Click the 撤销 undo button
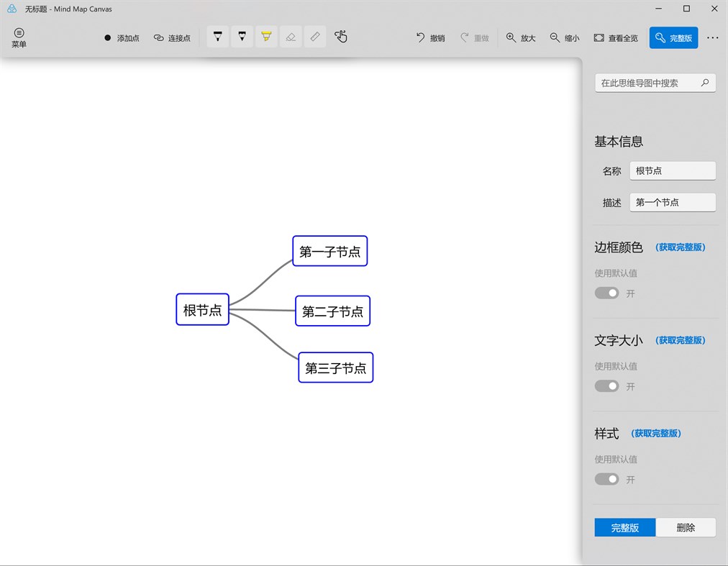 [430, 37]
